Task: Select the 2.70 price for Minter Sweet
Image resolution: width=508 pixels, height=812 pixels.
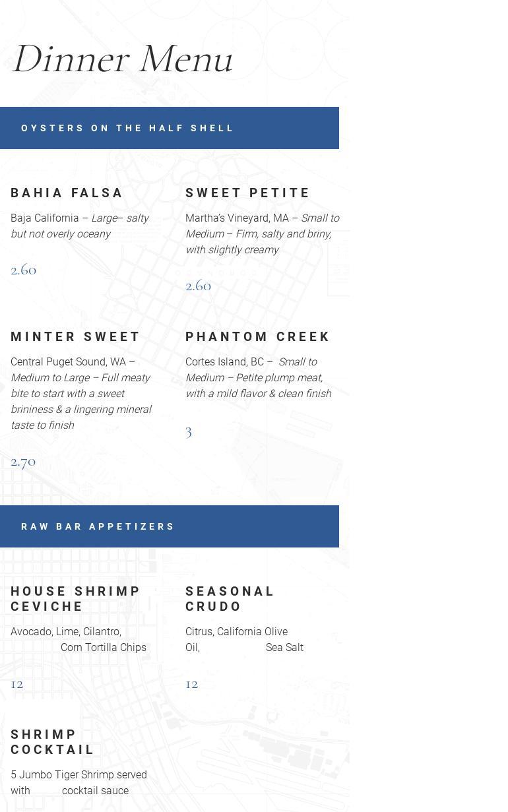Action: click(x=24, y=462)
